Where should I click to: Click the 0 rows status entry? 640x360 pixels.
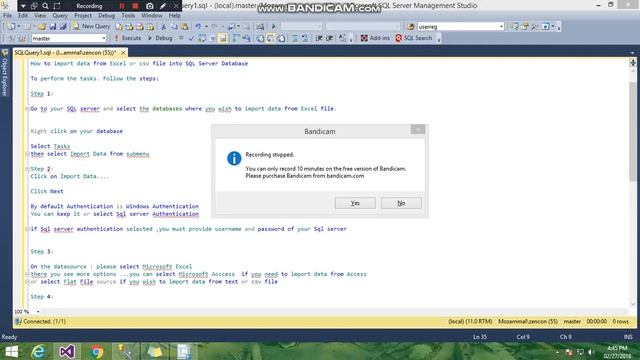(620, 322)
